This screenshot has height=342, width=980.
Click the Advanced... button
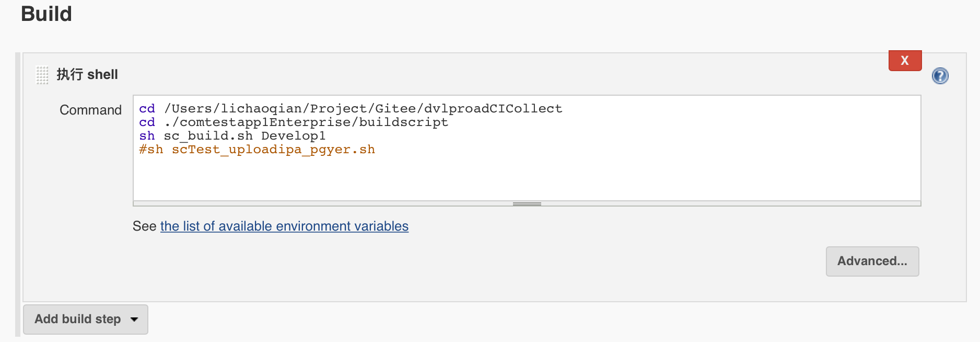coord(872,261)
